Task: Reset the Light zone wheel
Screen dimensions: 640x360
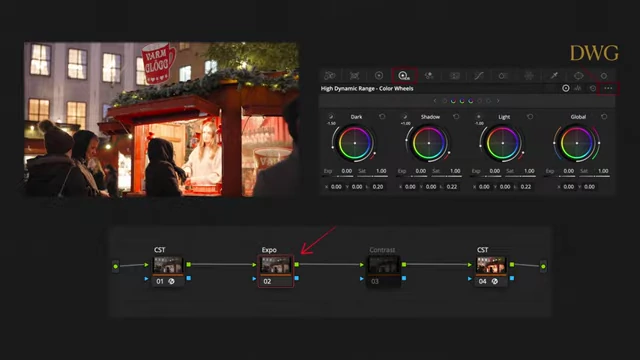Action: (x=530, y=117)
